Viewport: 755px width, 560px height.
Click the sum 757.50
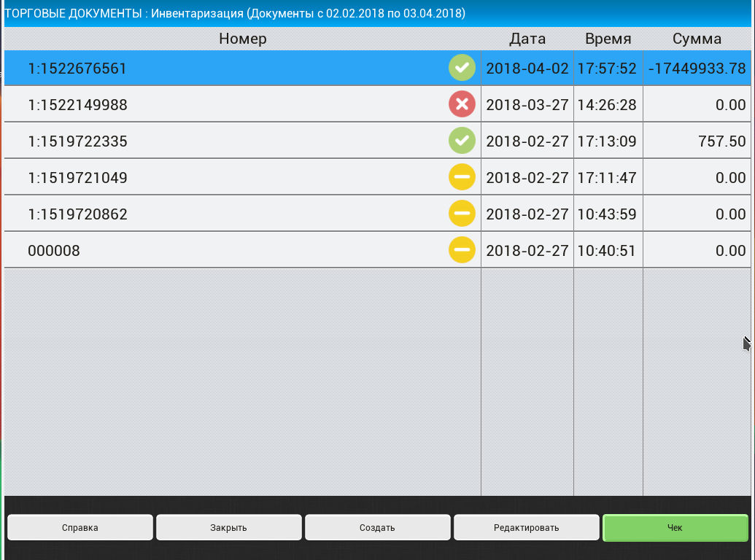tap(721, 141)
